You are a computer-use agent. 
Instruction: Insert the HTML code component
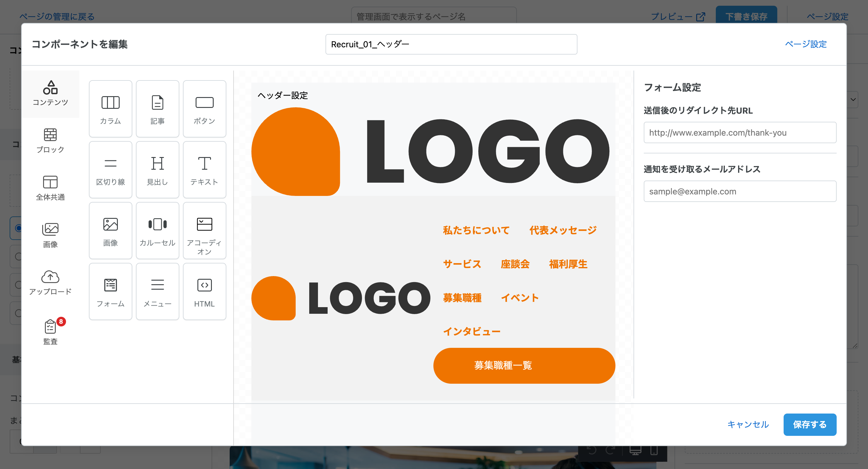click(204, 292)
